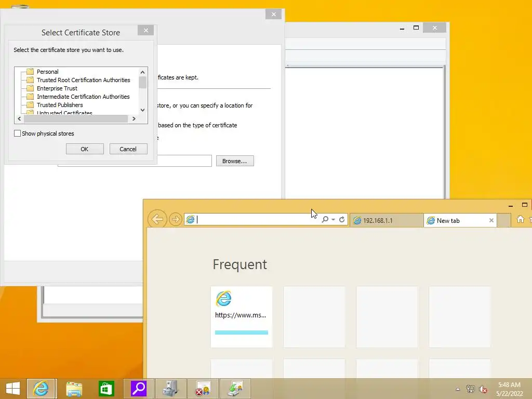Open certificate import wizard taskbar icon
This screenshot has height=399, width=532.
coord(235,389)
